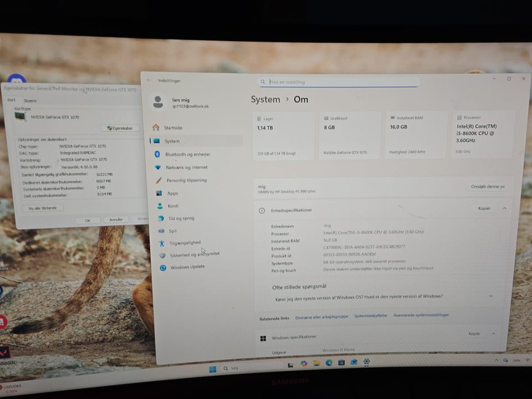Select the Processor specification value text
This screenshot has width=532, height=399.
(374, 232)
